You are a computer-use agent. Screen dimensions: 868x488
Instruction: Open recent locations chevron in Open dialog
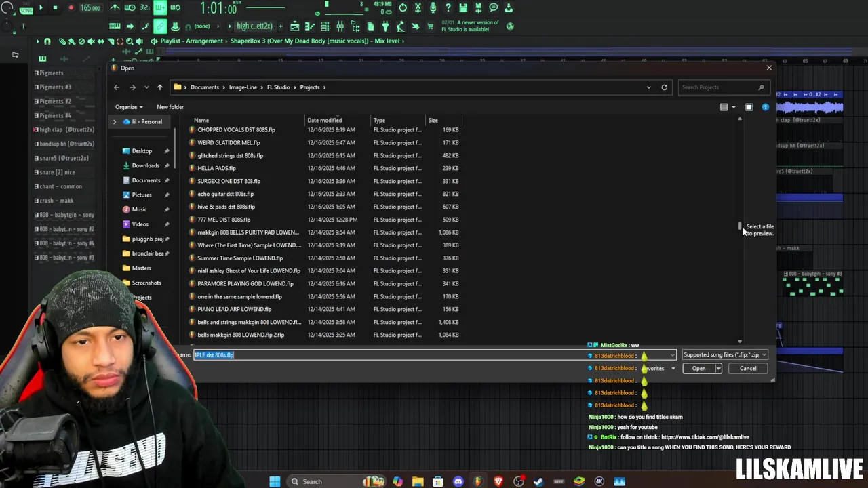(x=146, y=87)
